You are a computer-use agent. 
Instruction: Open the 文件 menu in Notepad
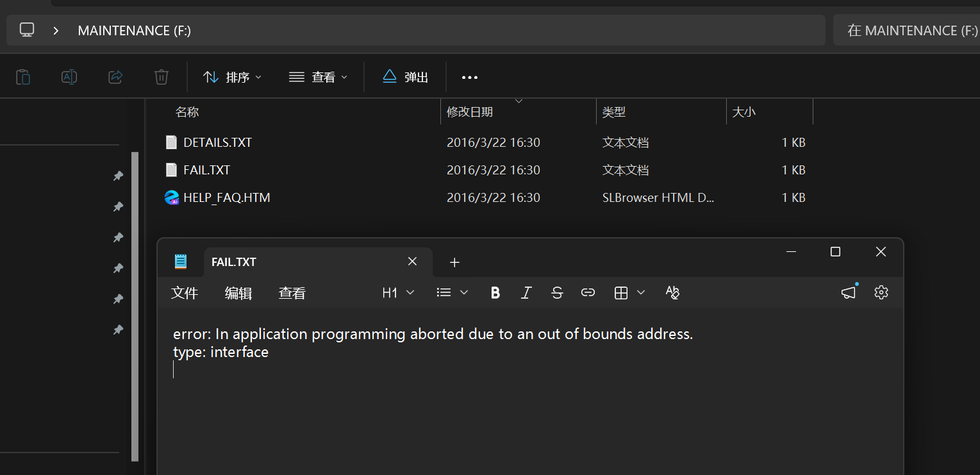coord(185,293)
